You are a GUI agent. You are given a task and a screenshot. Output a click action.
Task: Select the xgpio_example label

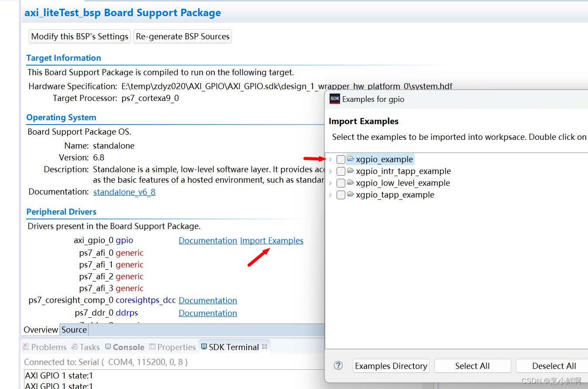click(384, 160)
